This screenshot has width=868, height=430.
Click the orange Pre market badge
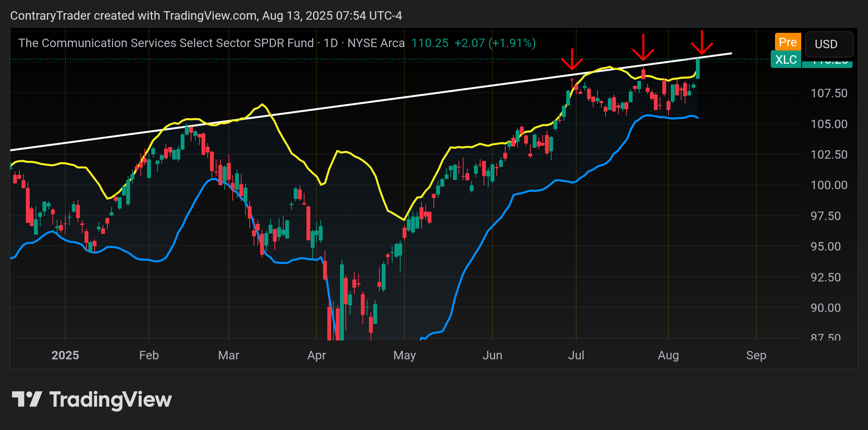(788, 42)
